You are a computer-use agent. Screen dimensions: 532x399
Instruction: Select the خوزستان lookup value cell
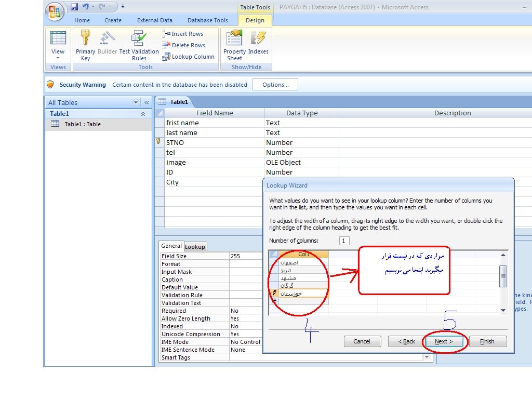tap(303, 294)
